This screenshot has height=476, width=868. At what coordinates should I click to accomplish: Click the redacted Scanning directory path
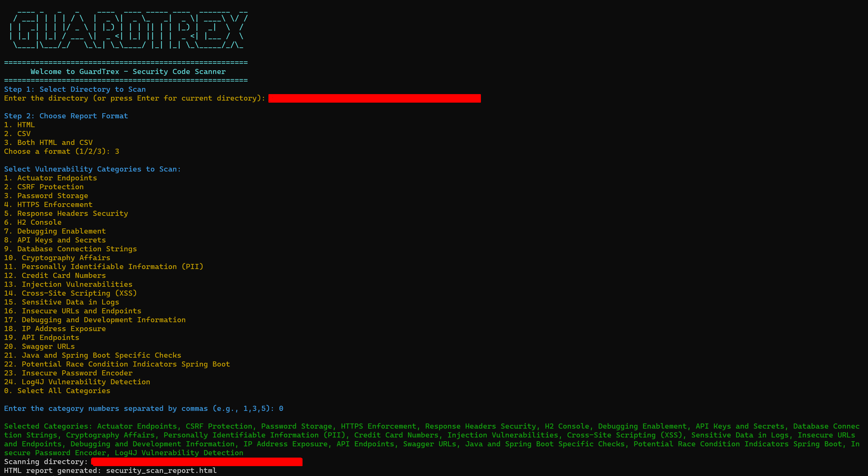click(x=197, y=462)
